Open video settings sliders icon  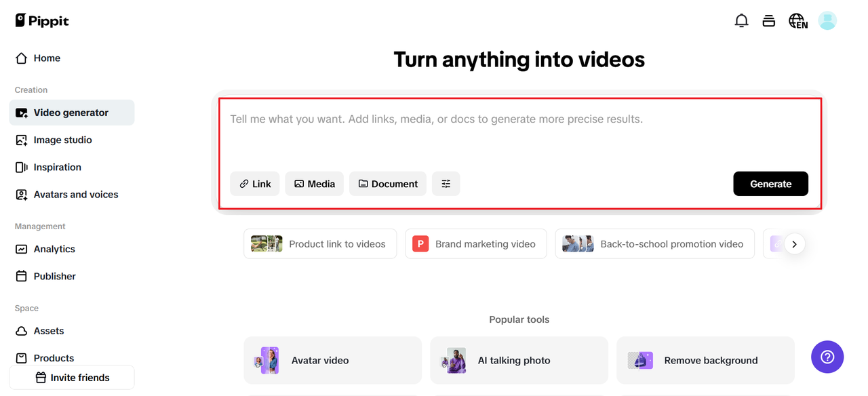pyautogui.click(x=446, y=184)
